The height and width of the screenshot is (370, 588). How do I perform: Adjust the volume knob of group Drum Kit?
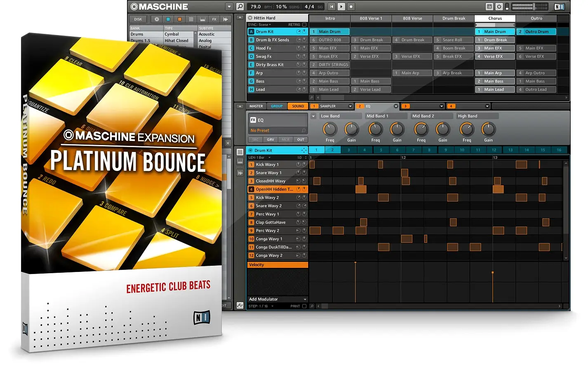click(298, 32)
